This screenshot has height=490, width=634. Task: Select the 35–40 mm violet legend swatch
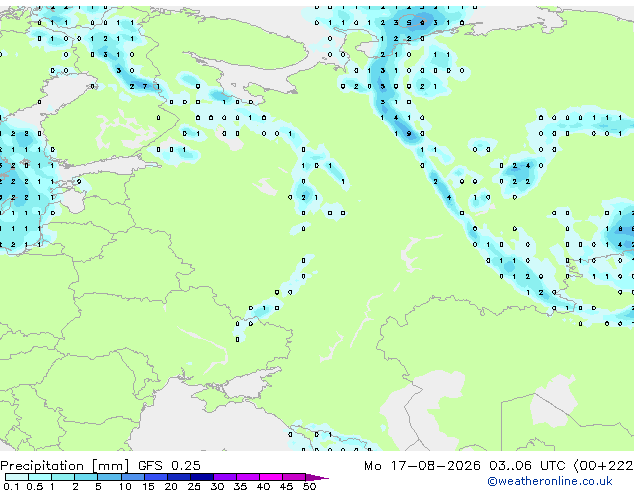[x=248, y=477]
